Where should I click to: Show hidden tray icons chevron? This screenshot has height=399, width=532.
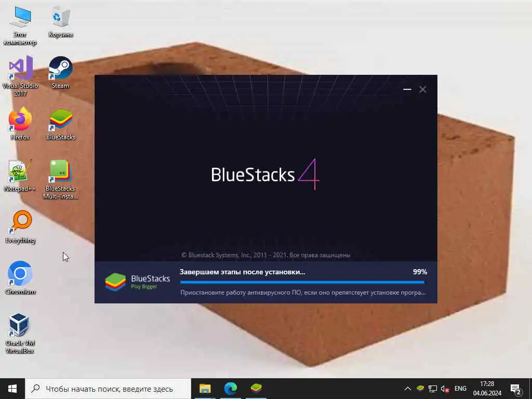(x=408, y=389)
